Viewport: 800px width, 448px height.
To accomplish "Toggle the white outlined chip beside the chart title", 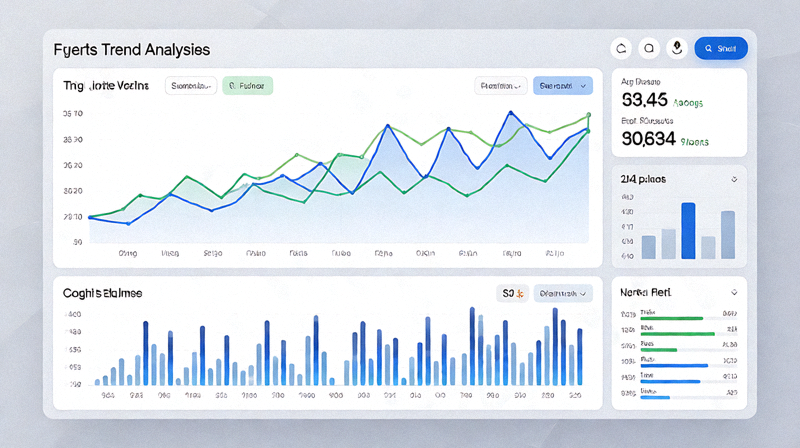I will 191,86.
